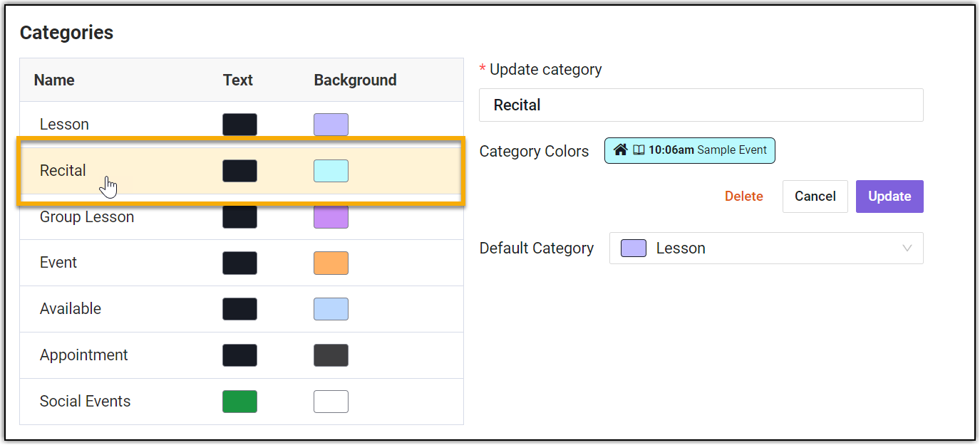This screenshot has width=980, height=445.
Task: Expand the Default Category dropdown arrow
Action: tap(907, 248)
